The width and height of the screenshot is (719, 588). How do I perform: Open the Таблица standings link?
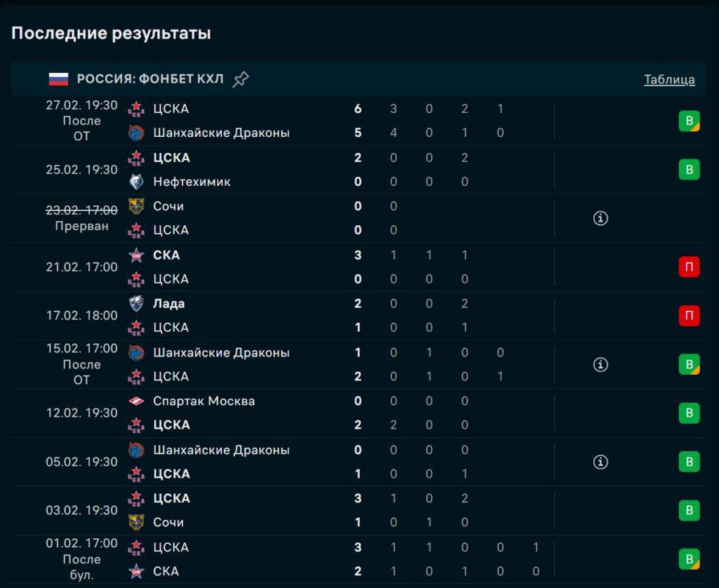[x=669, y=79]
